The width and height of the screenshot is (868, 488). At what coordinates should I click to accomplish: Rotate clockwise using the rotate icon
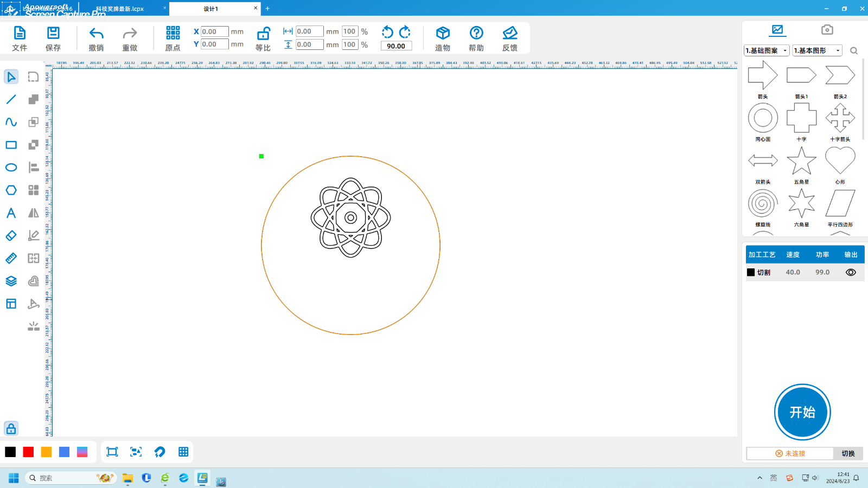tap(405, 32)
